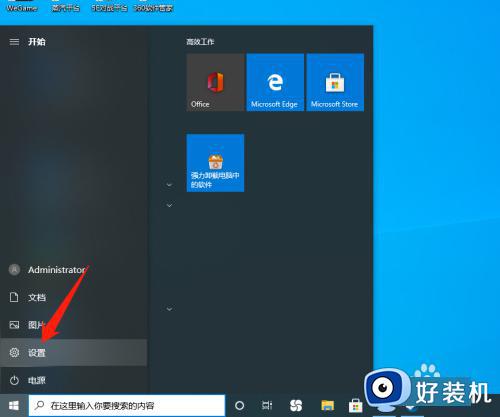
Task: Click the Cortana circle icon on taskbar
Action: point(239,406)
